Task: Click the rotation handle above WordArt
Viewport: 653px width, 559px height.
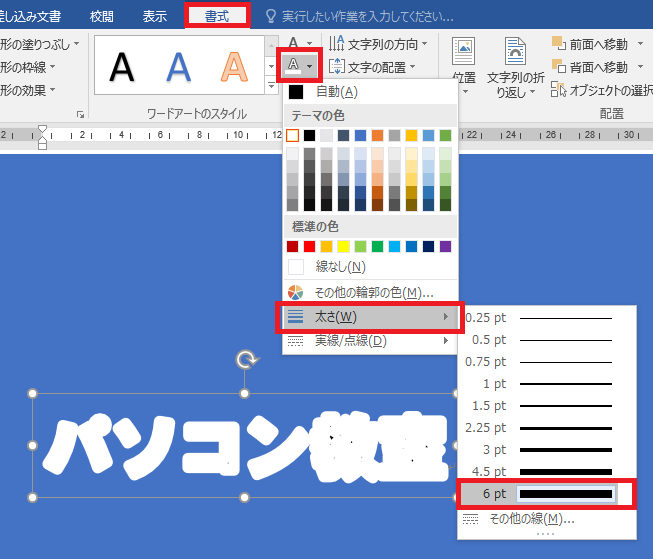Action: (x=246, y=359)
